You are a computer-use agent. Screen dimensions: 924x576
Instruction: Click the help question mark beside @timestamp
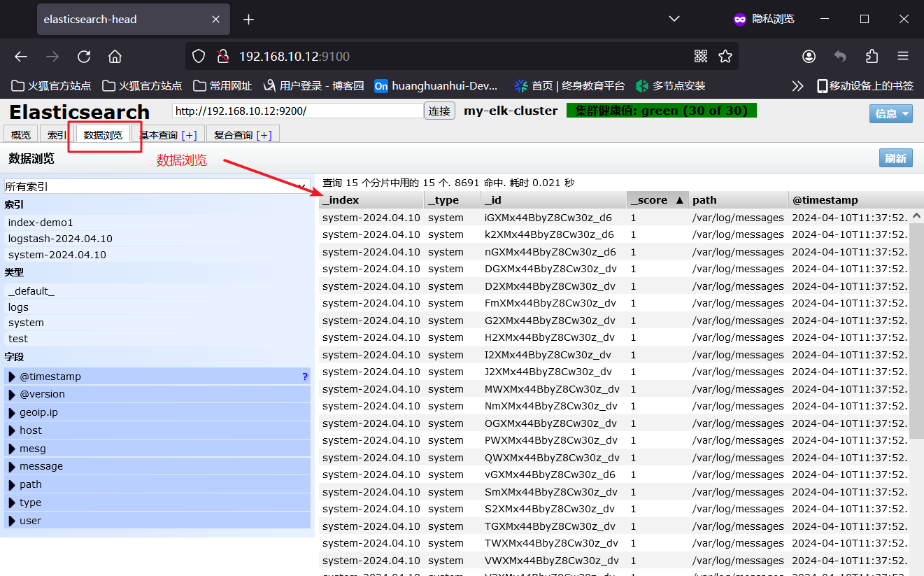305,377
